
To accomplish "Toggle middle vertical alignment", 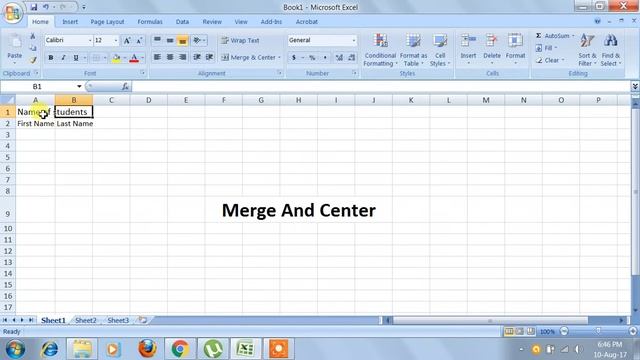I will [x=170, y=40].
